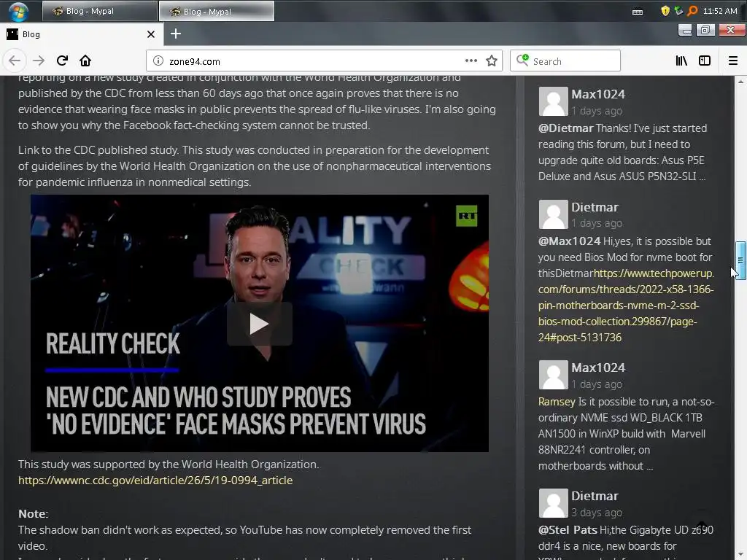The image size is (747, 560).
Task: Click the 'Note:' heading text
Action: pos(34,514)
